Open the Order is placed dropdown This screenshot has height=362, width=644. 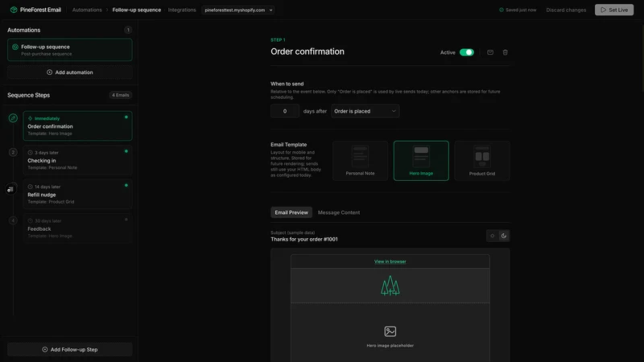(x=365, y=111)
